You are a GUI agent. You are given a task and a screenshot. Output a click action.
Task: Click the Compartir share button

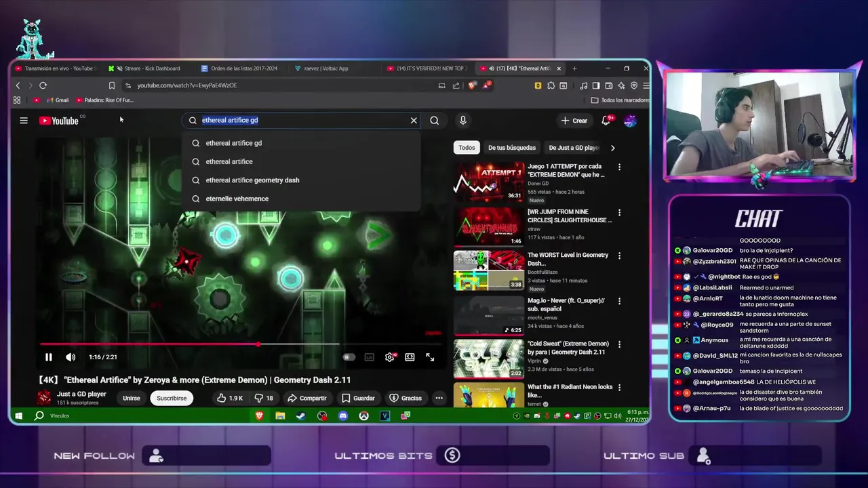tap(307, 399)
